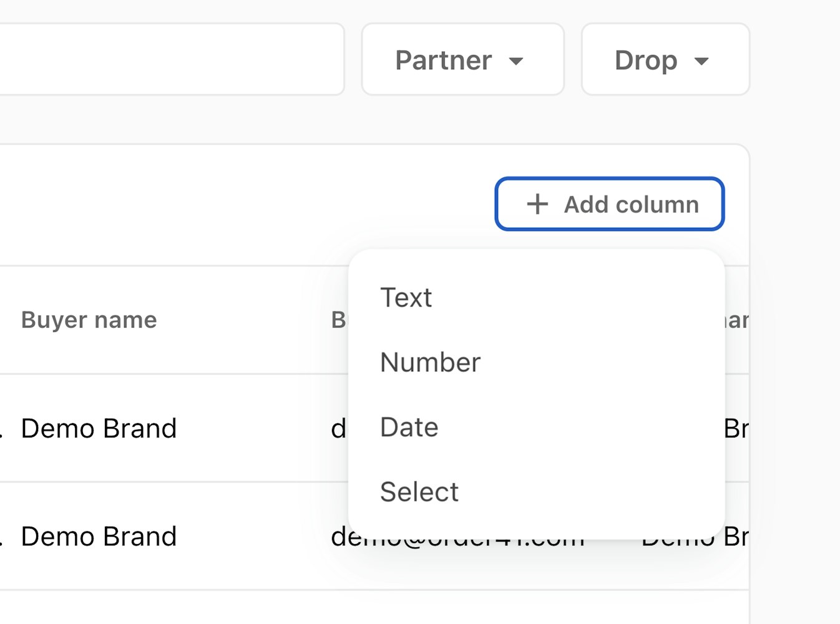Choose Select column type
840x624 pixels.
(537, 492)
